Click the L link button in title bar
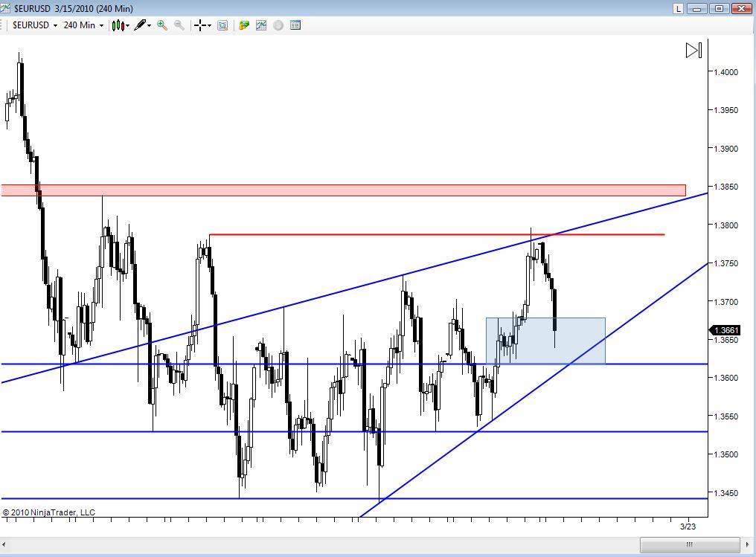 point(679,8)
